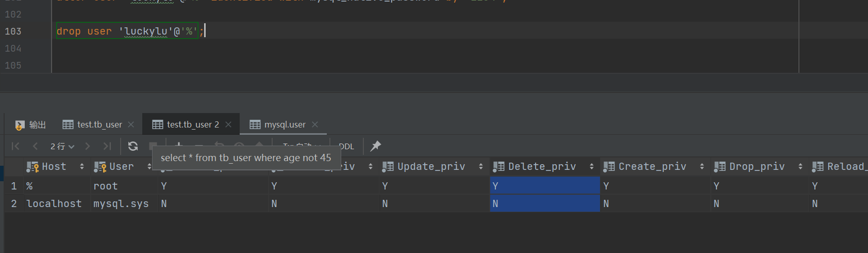Switch to the mysql.user tab
The height and width of the screenshot is (253, 868).
284,124
